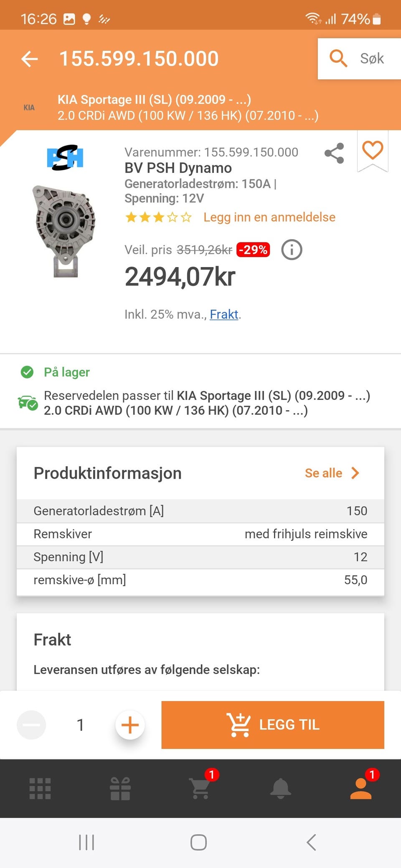401x868 pixels.
Task: Go back using the header arrow
Action: tap(30, 59)
